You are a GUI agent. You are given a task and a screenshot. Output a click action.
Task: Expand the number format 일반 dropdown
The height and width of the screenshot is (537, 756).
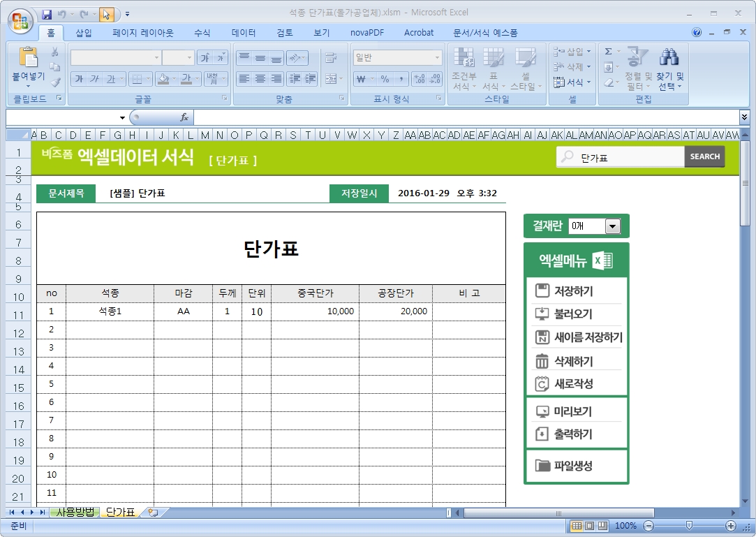pyautogui.click(x=438, y=58)
